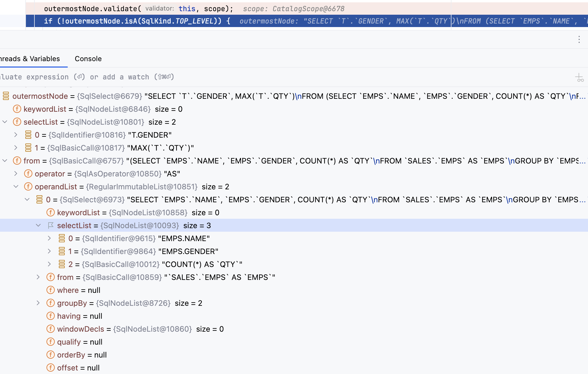Collapse the selectList size 2 node
The height and width of the screenshot is (374, 588).
coord(5,122)
